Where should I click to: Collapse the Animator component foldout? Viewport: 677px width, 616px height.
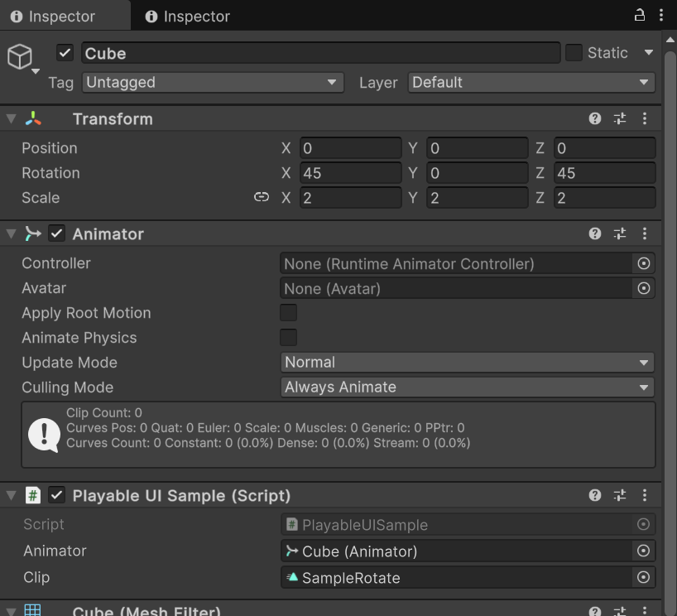pos(12,234)
